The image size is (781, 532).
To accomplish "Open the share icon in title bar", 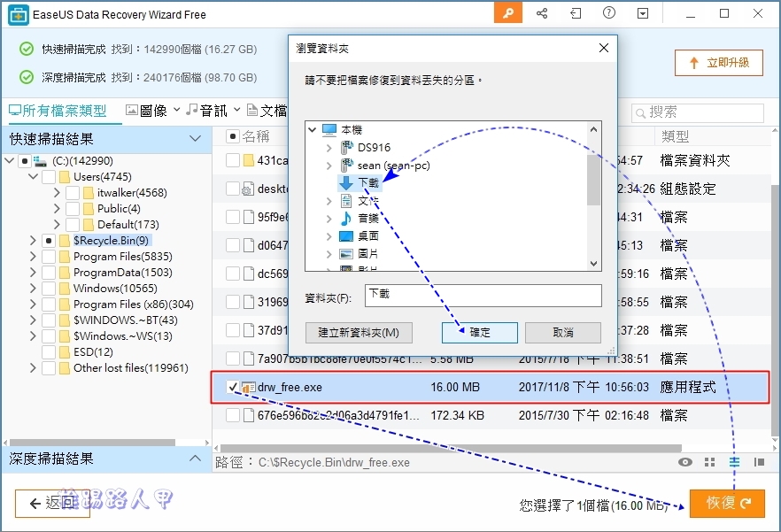I will [542, 13].
